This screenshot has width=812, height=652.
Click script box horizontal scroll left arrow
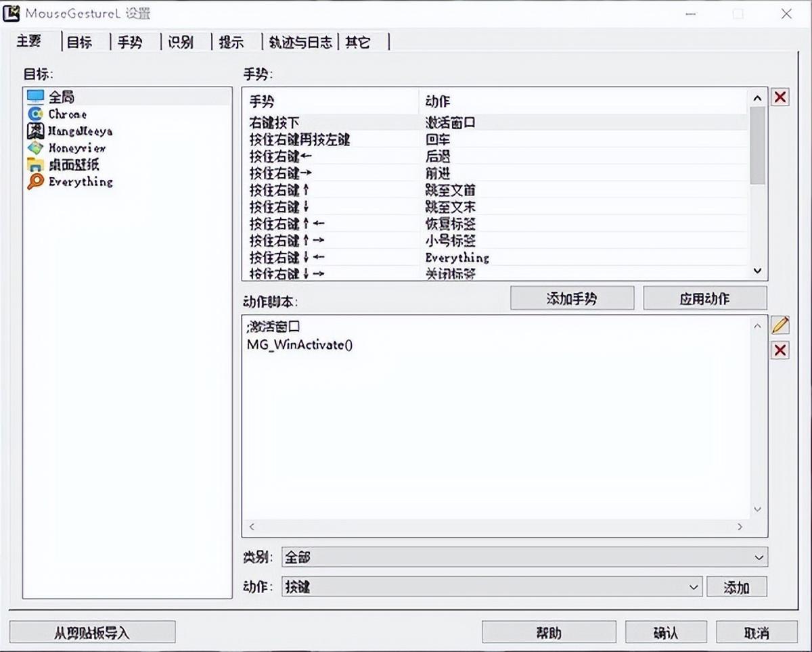coord(252,527)
